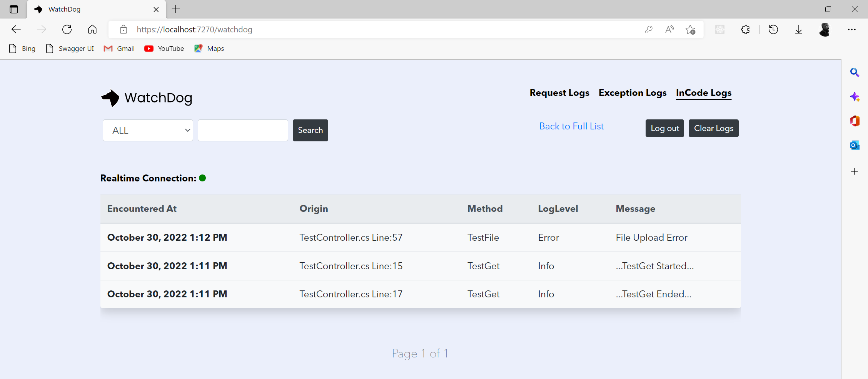Click the WatchDog logo icon
The width and height of the screenshot is (868, 379).
(110, 98)
